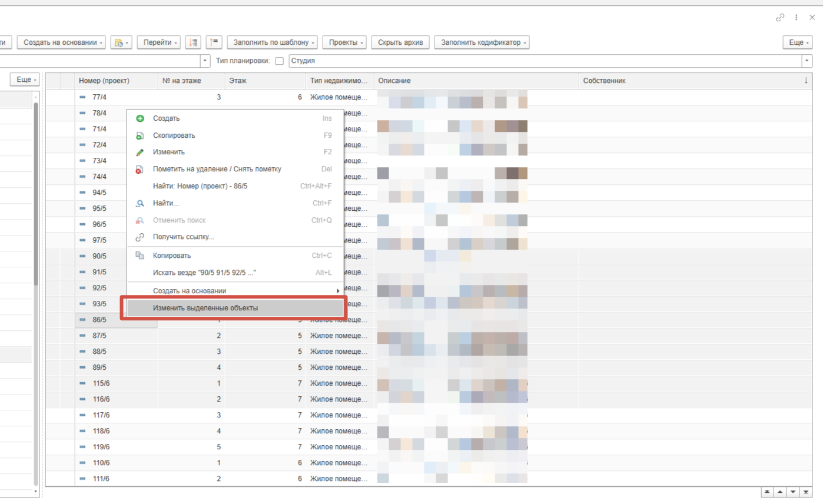Jump to the last row with the bottom arrow
The width and height of the screenshot is (823, 504).
point(806,492)
